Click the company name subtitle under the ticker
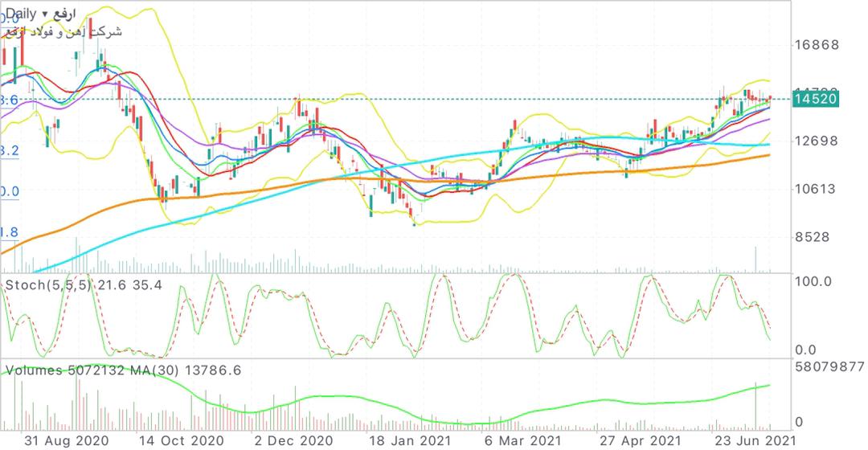Image resolution: width=868 pixels, height=450 pixels. point(66,31)
